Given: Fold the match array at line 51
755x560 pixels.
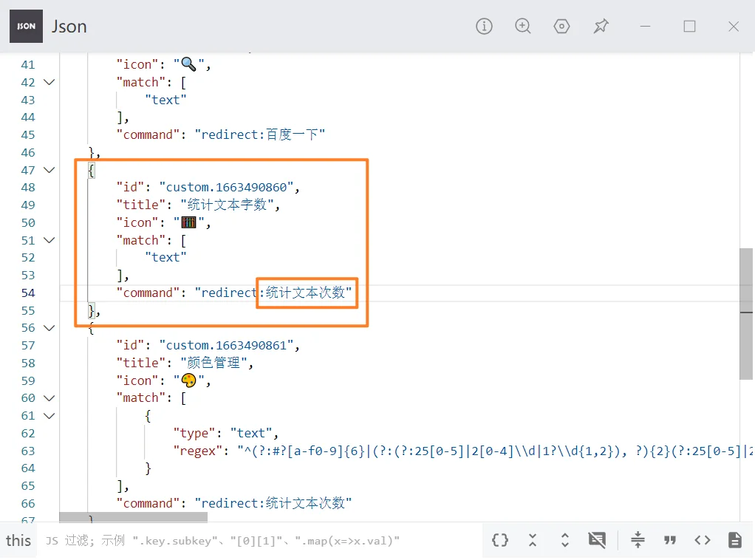Looking at the screenshot, I should 49,240.
